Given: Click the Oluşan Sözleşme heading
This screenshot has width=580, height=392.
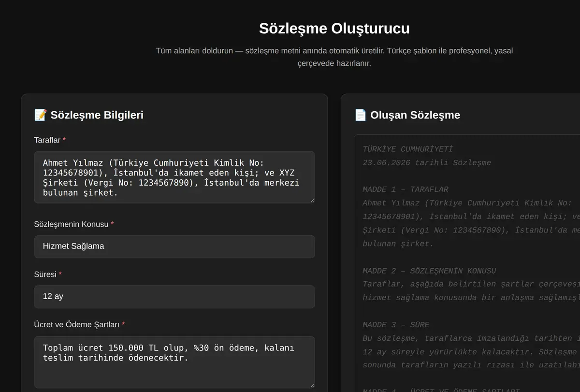Looking at the screenshot, I should point(415,115).
